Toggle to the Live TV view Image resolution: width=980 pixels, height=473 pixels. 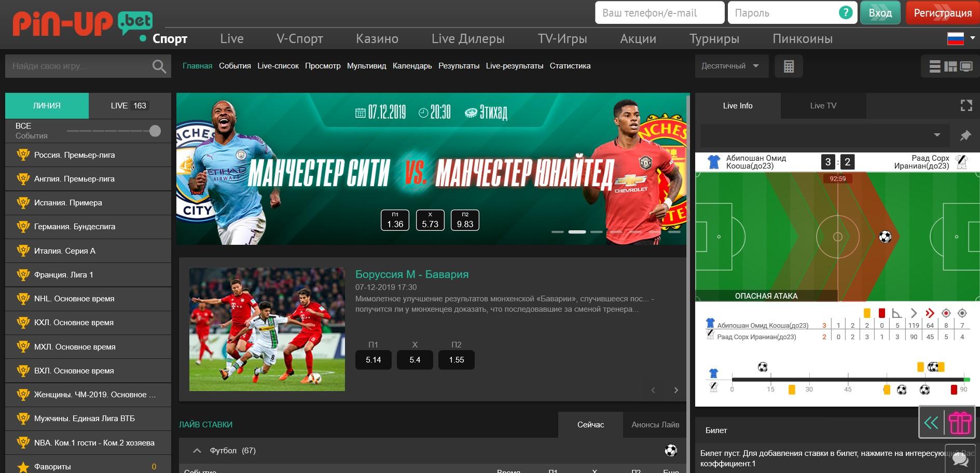click(823, 106)
